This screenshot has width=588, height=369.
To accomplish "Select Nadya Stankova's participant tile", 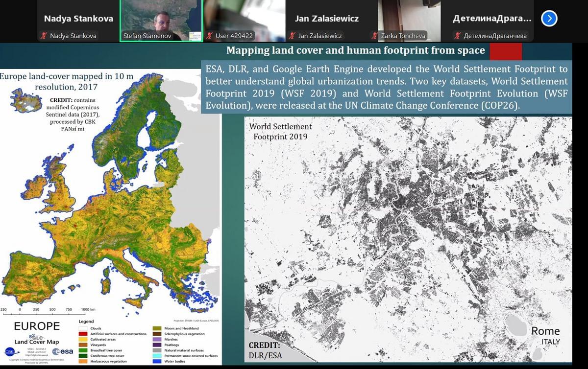I will coord(78,21).
